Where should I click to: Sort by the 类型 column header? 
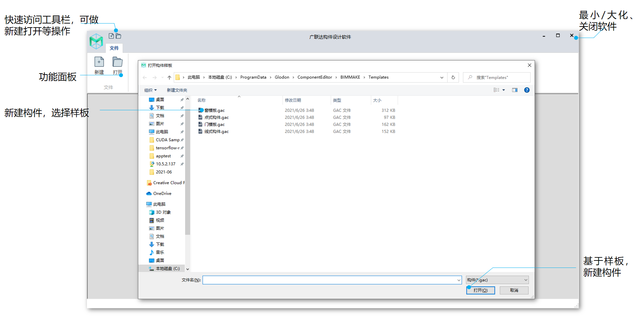337,100
